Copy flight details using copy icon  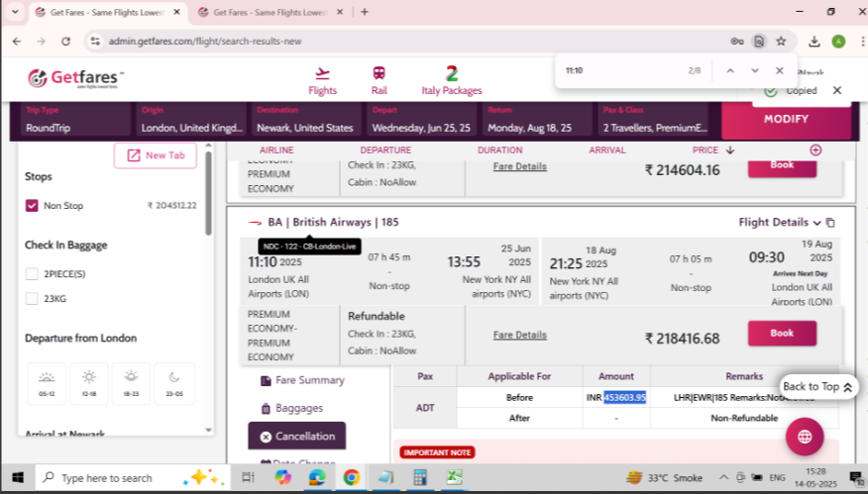830,223
